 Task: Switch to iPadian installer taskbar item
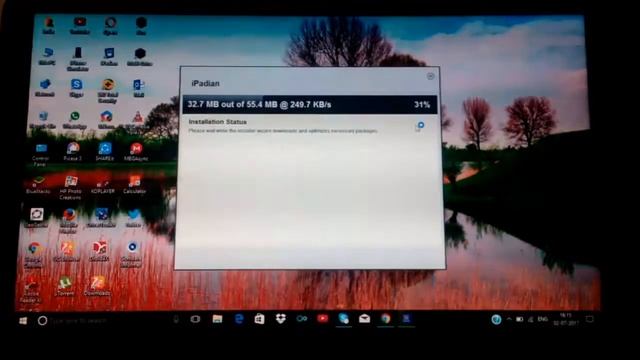tap(407, 318)
